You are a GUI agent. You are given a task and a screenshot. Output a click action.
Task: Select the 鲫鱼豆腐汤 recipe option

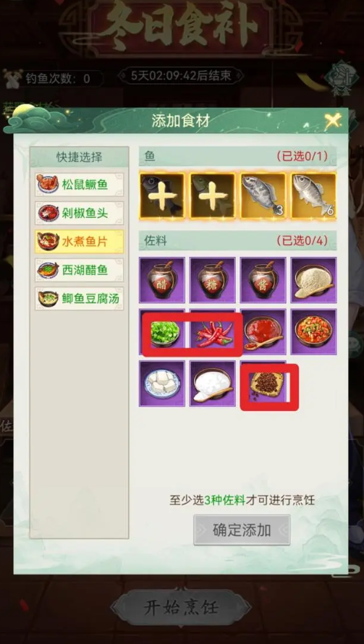pyautogui.click(x=80, y=299)
